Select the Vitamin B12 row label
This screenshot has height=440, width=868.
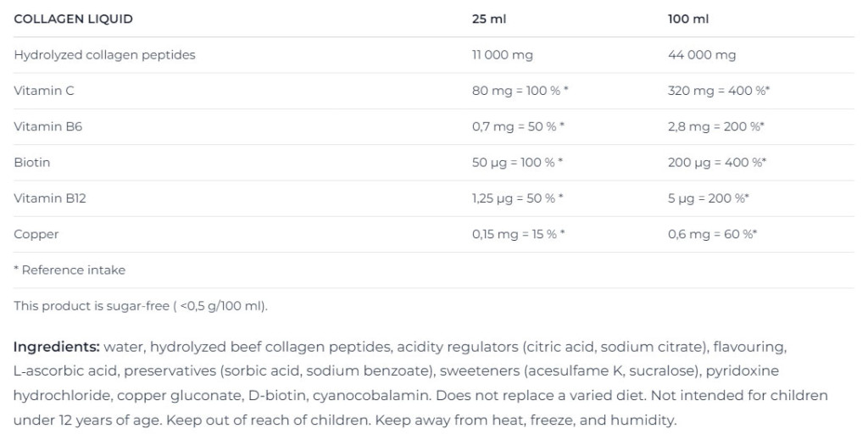[50, 198]
